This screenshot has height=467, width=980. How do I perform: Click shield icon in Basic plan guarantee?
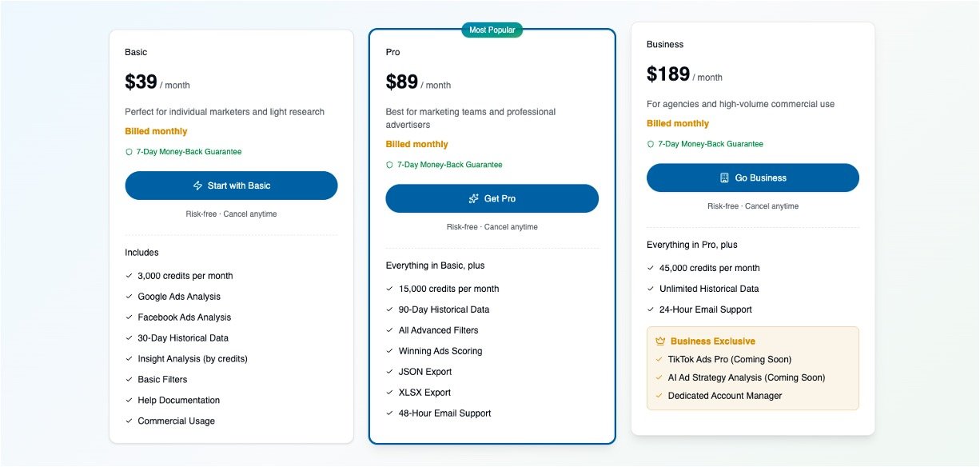(129, 152)
